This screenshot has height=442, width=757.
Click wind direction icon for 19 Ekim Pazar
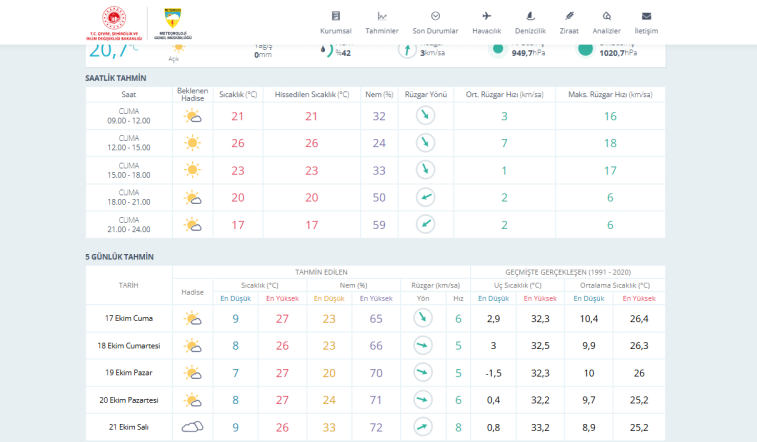pos(423,373)
